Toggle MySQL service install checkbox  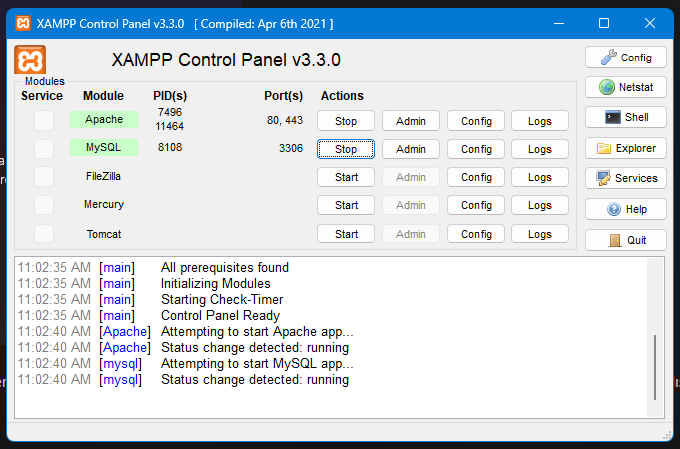click(44, 148)
